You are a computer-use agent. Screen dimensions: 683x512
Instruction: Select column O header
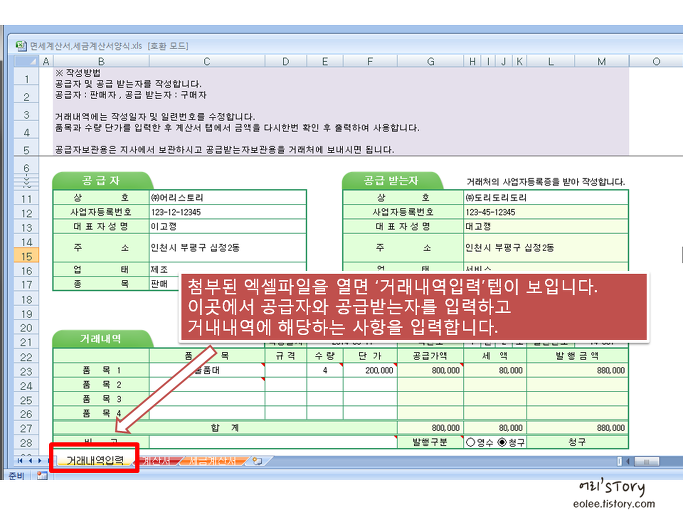(x=656, y=61)
